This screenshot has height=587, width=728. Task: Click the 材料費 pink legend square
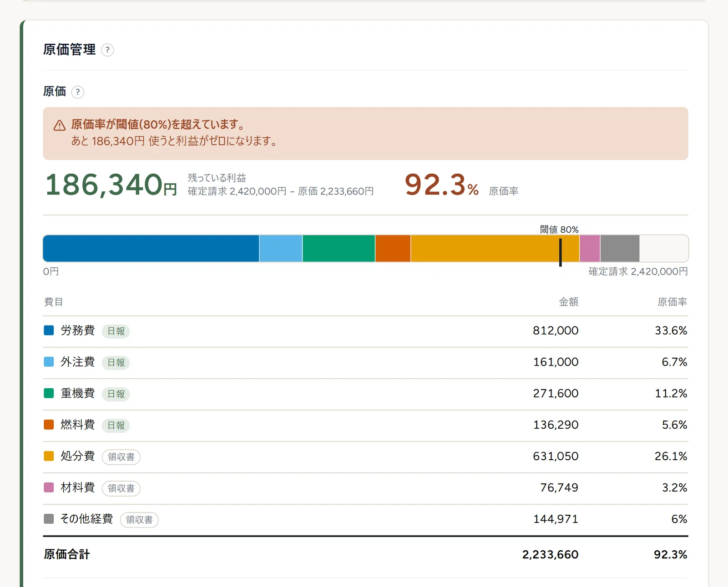tap(49, 487)
